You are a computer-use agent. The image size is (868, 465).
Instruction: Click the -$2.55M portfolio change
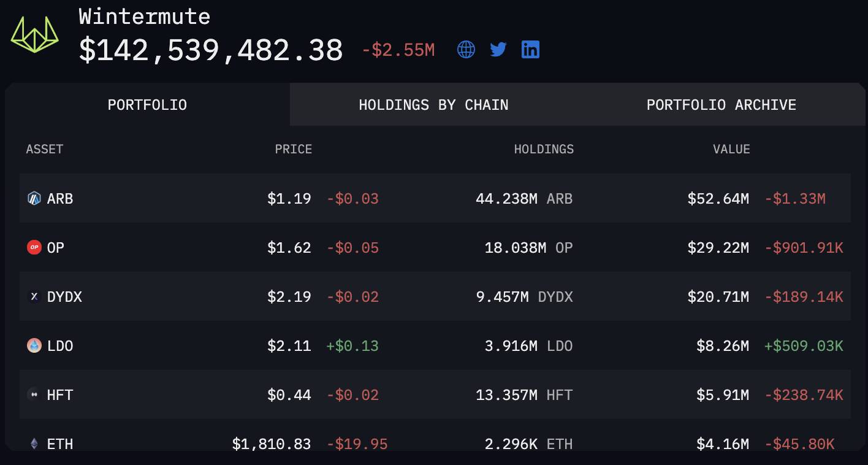click(x=398, y=50)
